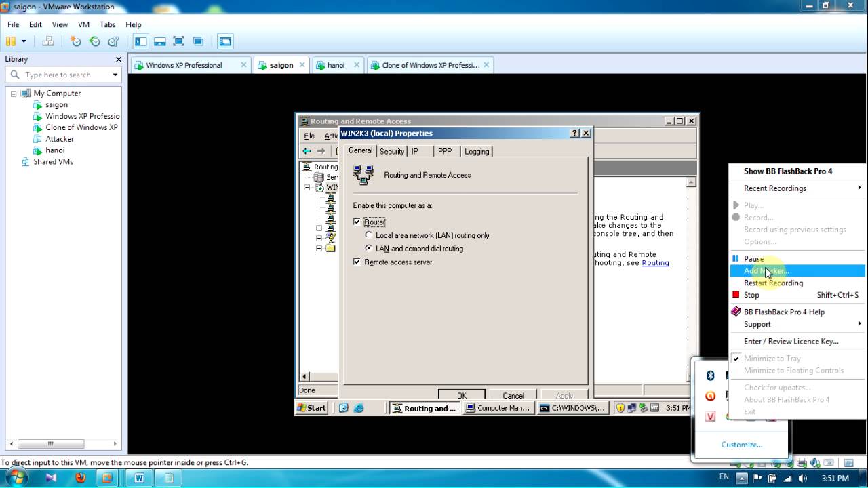Open BB FlashBack Pro 4 Help

click(797, 312)
